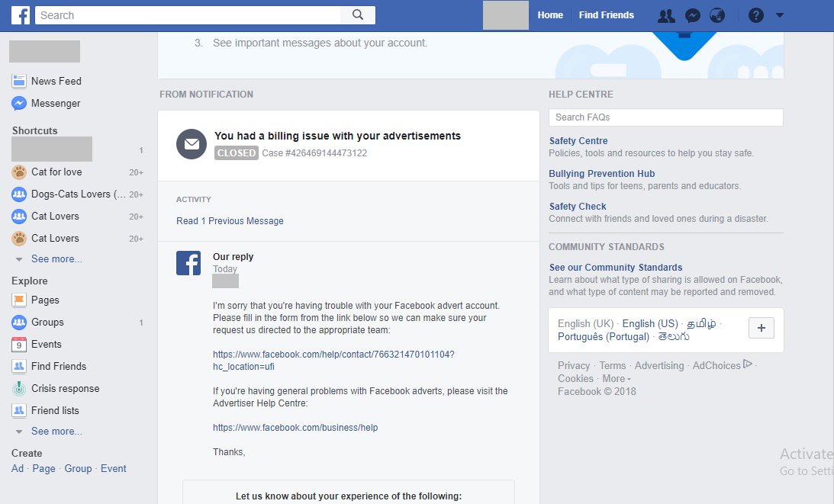Open Events under Explore
The width and height of the screenshot is (834, 504).
coord(47,345)
